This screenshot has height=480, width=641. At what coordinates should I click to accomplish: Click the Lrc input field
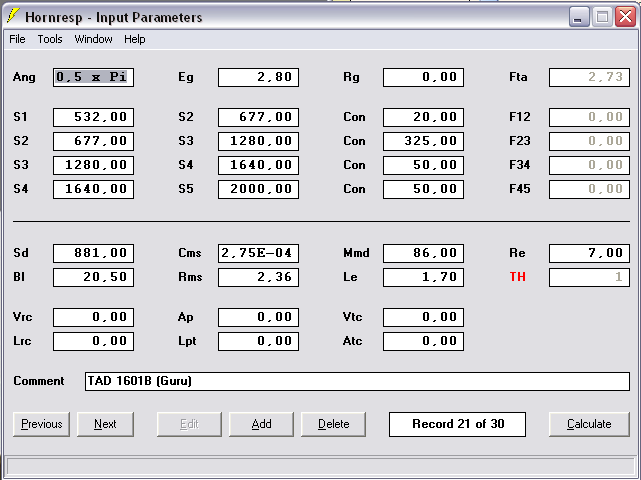click(x=94, y=341)
